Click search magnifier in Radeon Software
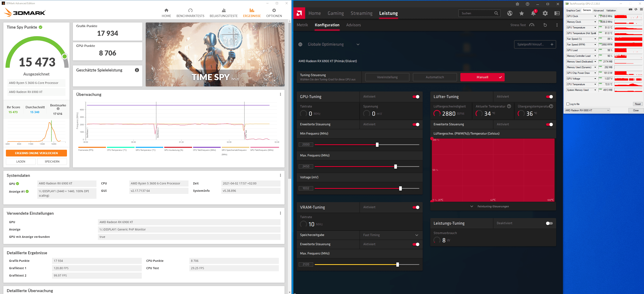Viewport: 644px width, 294px height. tap(496, 13)
